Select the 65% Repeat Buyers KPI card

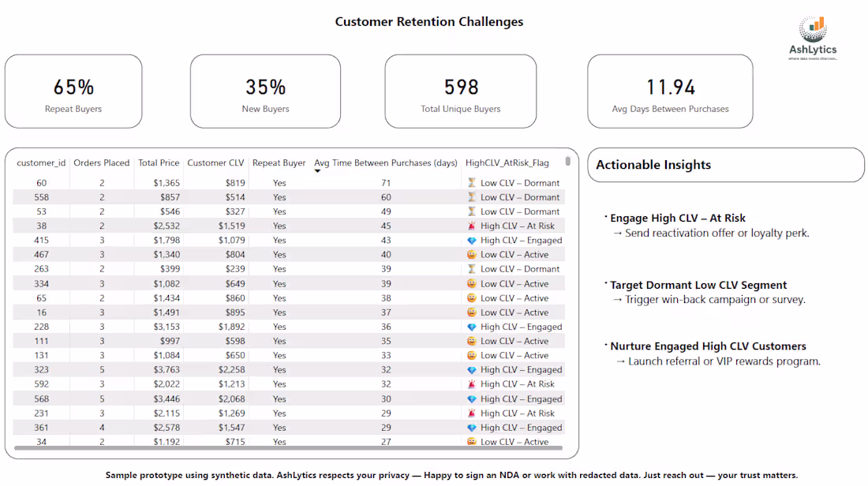click(73, 91)
